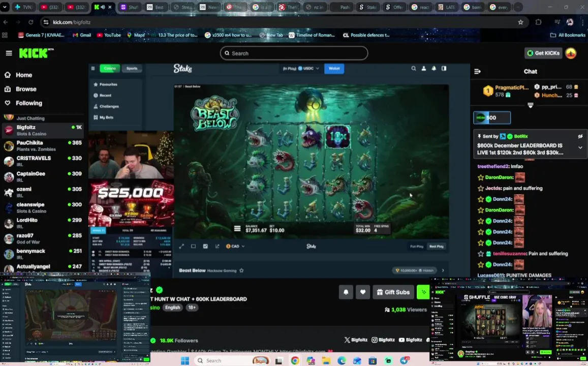Open Bigfoltz X profile link

[x=356, y=340]
